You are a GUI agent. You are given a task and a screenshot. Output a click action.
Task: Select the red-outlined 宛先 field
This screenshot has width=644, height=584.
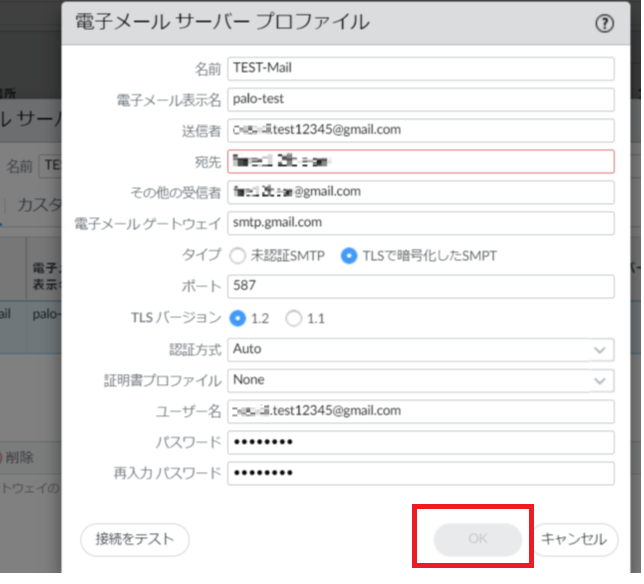click(420, 161)
